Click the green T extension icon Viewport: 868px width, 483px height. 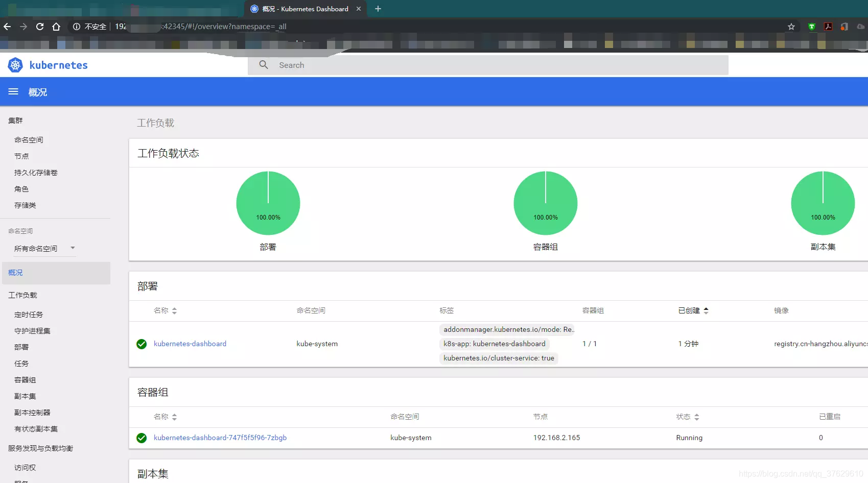pyautogui.click(x=811, y=27)
